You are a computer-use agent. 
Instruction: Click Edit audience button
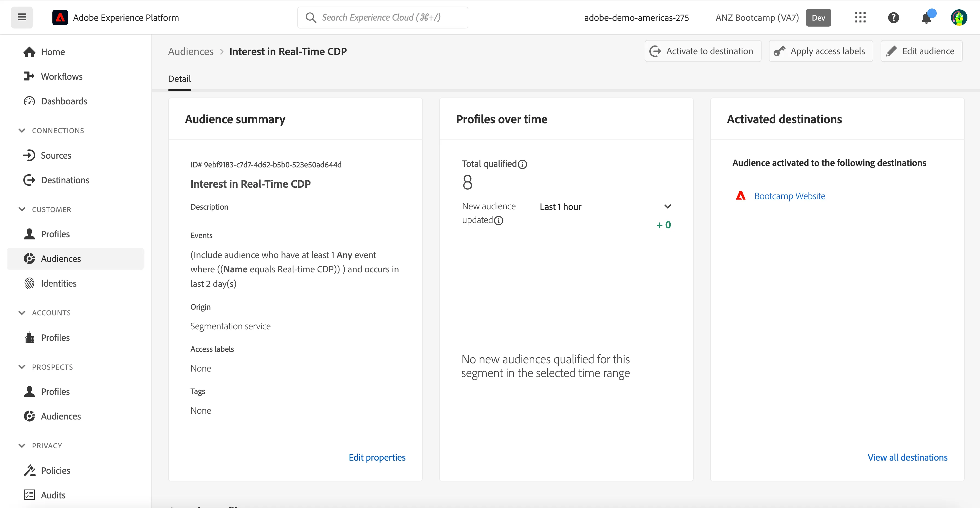pos(921,51)
